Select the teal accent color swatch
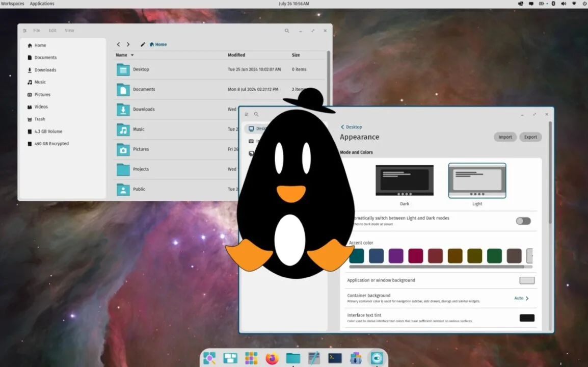Image resolution: width=588 pixels, height=367 pixels. (x=357, y=256)
